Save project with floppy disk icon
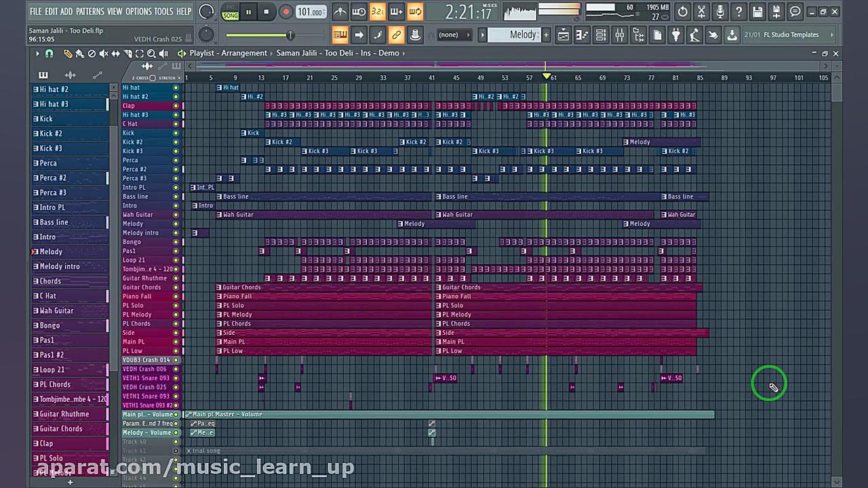 coord(757,12)
